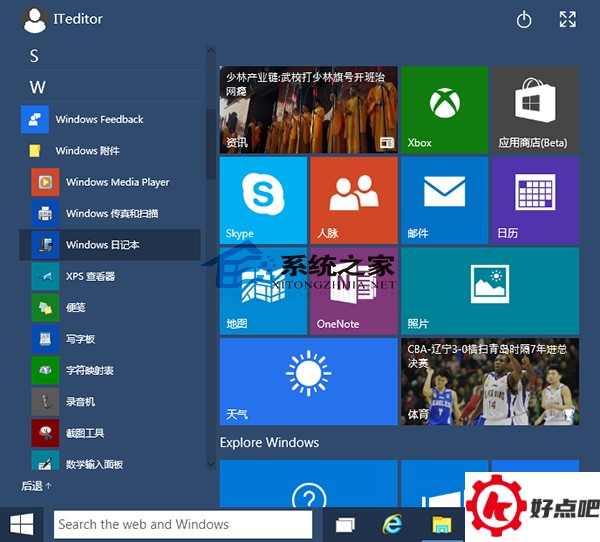The width and height of the screenshot is (600, 542).
Task: Open 写字板 WordPad icon
Action: [x=46, y=339]
